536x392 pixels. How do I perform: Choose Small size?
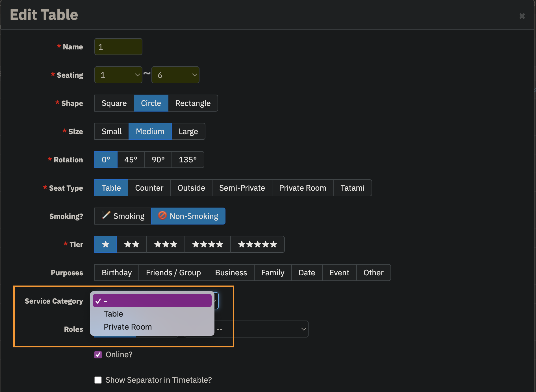[x=112, y=131]
